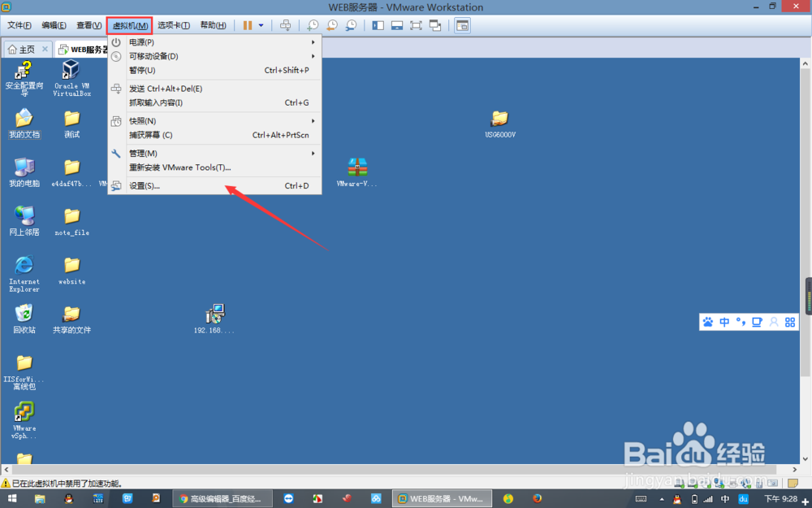The height and width of the screenshot is (508, 812).
Task: Close the 虚拟机(M) menu in the menu bar
Action: point(129,25)
